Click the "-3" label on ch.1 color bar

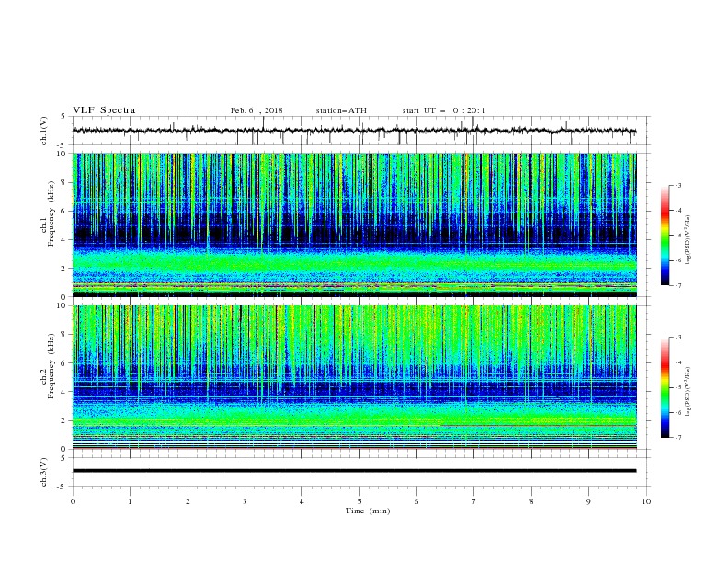677,185
